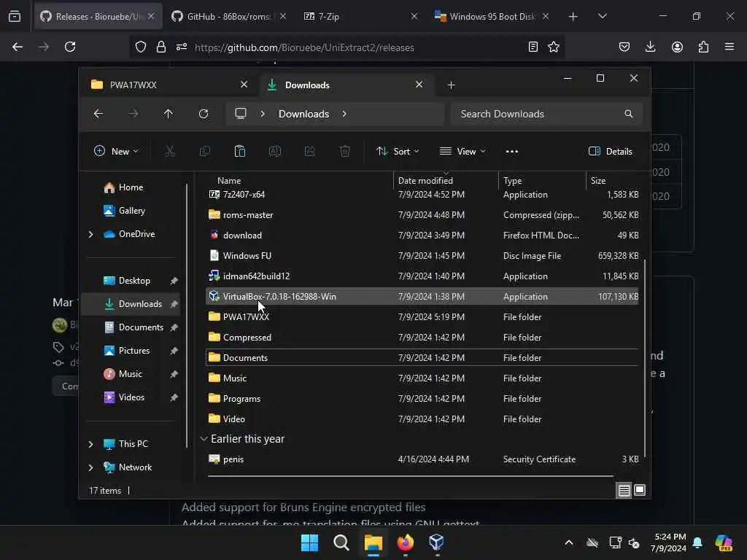Viewport: 747px width, 560px height.
Task: Open the View dropdown menu
Action: coord(462,152)
